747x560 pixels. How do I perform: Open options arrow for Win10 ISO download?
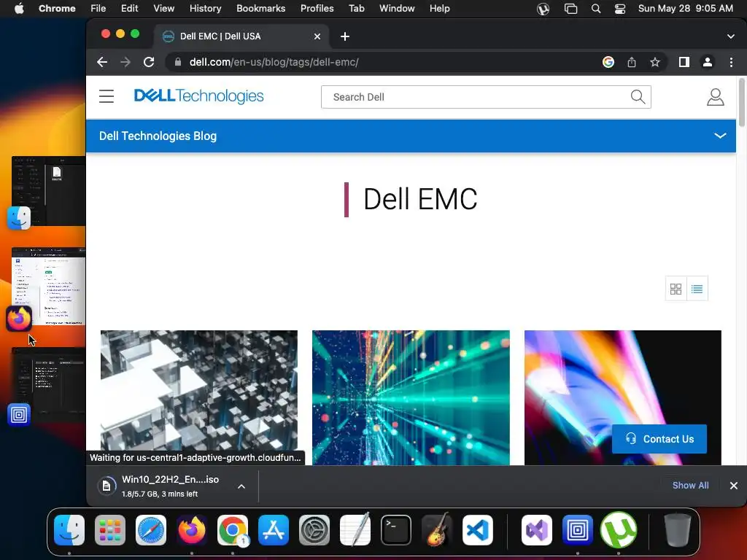241,486
